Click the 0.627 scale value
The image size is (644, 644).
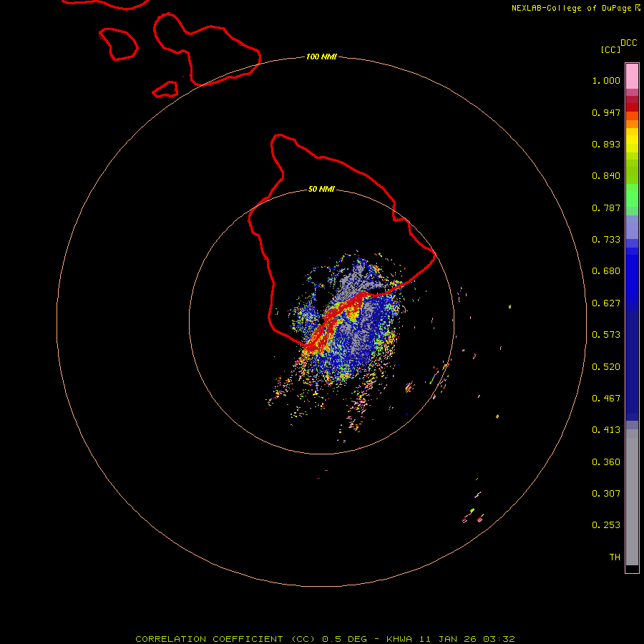606,303
